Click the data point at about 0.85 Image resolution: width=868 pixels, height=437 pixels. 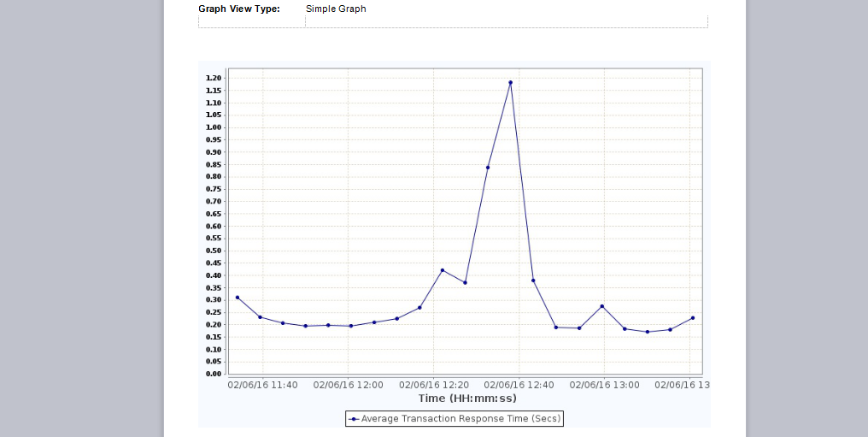pyautogui.click(x=488, y=168)
